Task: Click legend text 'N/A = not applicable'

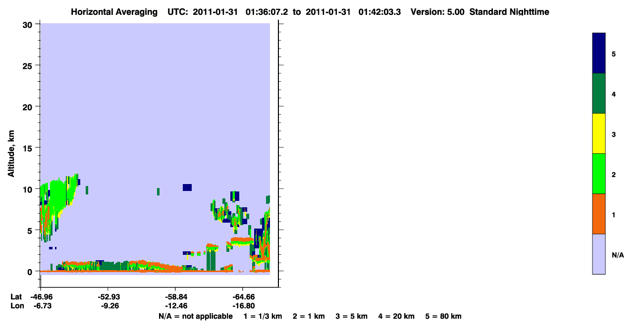Action: (196, 316)
